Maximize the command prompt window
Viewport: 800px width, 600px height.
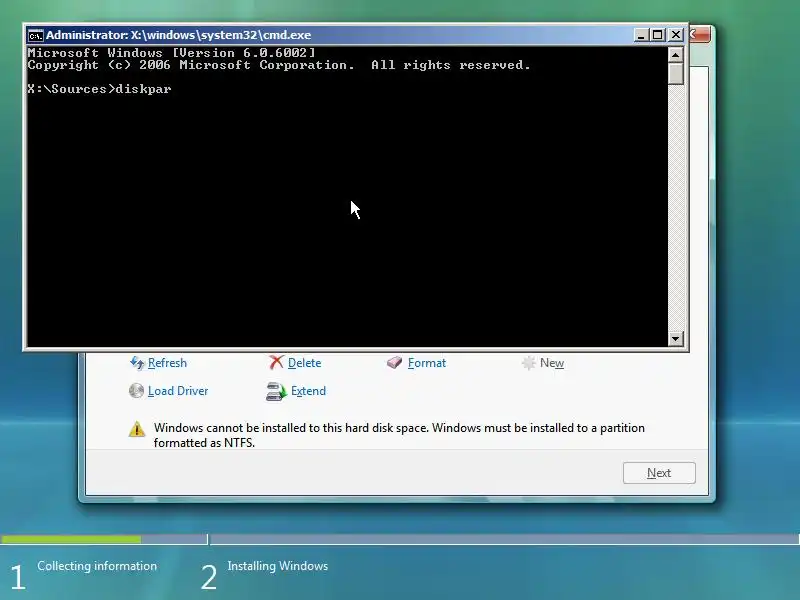(x=658, y=35)
